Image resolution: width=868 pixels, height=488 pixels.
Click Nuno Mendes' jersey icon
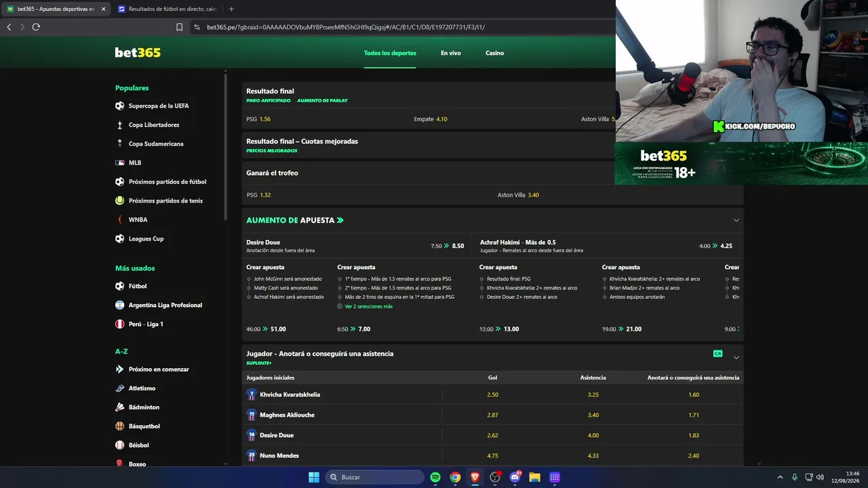pos(252,455)
